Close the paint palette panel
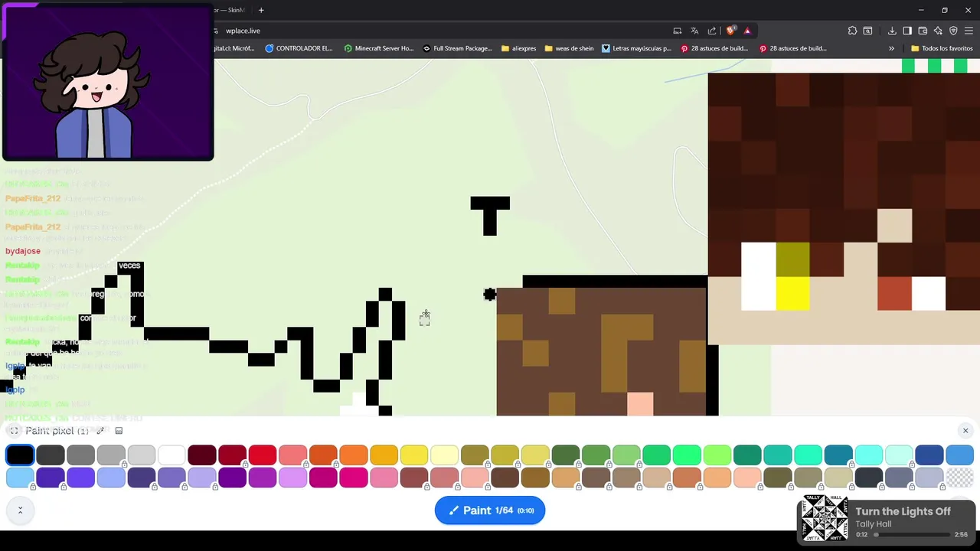This screenshot has width=980, height=551. coord(965,431)
